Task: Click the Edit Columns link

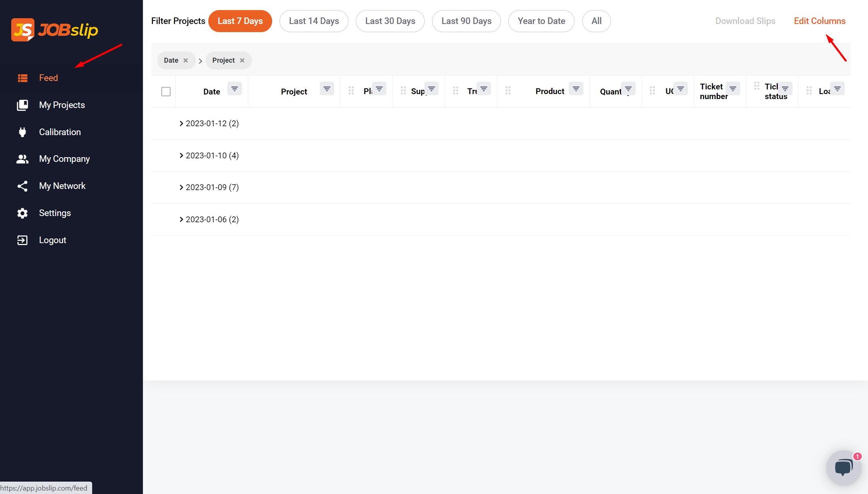Action: coord(819,21)
